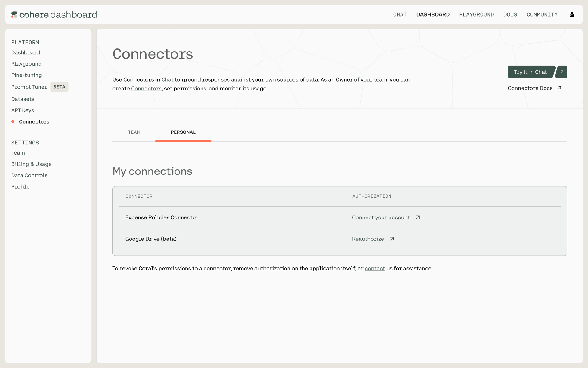This screenshot has width=588, height=368.
Task: Follow the Chat link in the description
Action: point(168,79)
